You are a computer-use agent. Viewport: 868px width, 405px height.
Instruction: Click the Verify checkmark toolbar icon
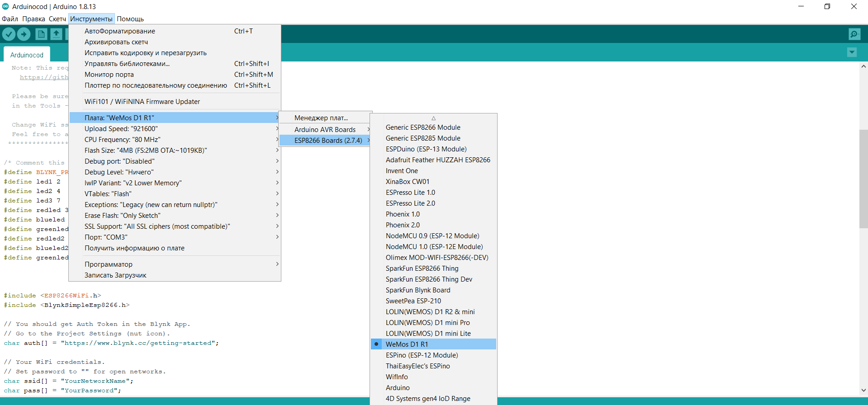click(9, 34)
